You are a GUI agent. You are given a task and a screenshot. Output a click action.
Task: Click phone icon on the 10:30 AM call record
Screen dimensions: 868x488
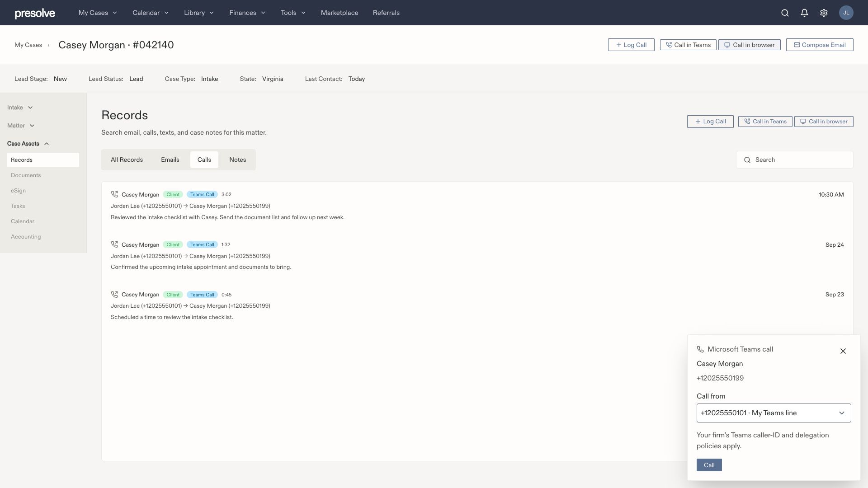114,194
